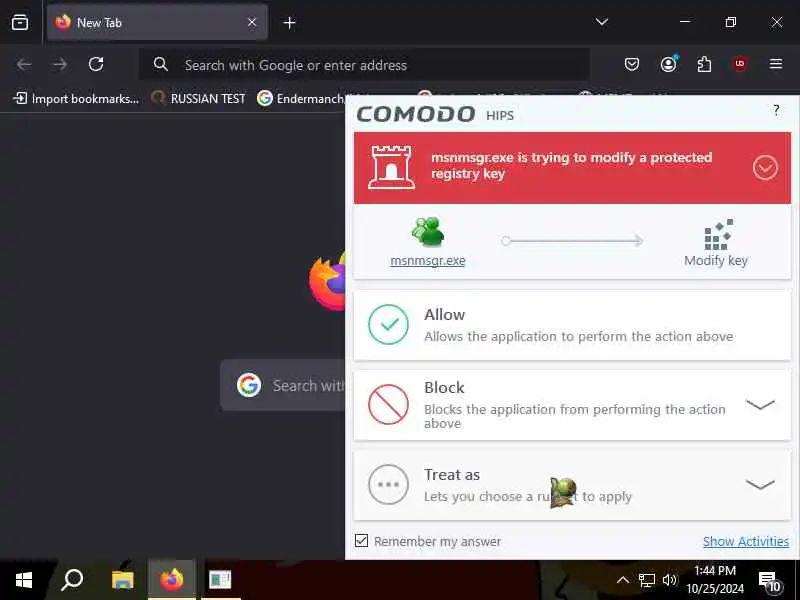Open the notification center icon
Screen dimensions: 800x600
(769, 581)
